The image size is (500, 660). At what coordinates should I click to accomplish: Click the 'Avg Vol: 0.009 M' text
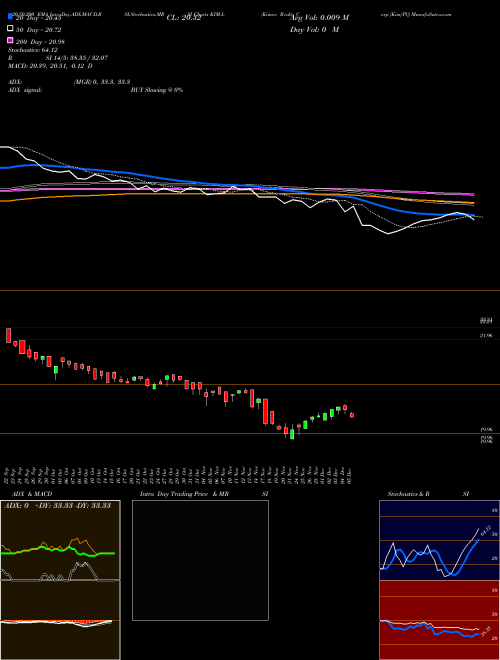tap(320, 18)
